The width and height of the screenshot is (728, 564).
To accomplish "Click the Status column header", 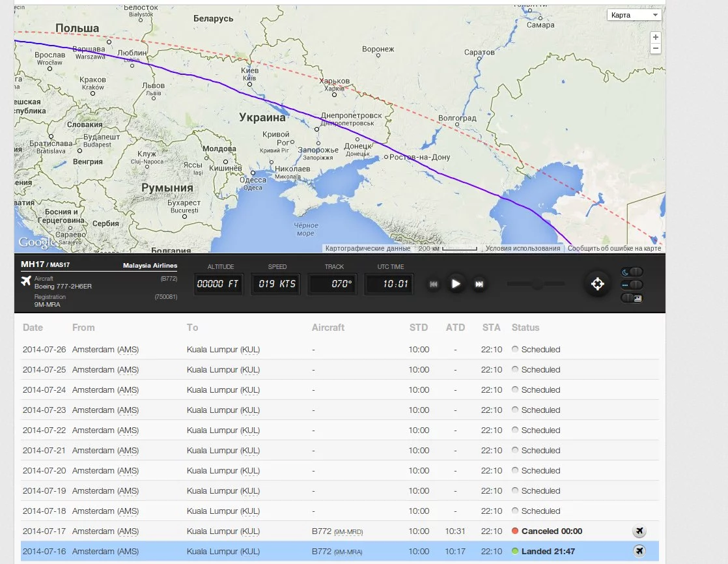I will 525,328.
